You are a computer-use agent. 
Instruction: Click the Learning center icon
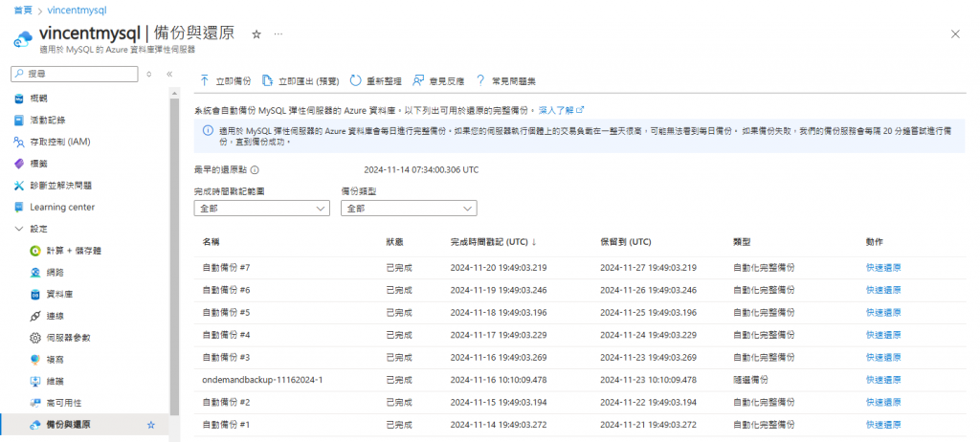(19, 207)
